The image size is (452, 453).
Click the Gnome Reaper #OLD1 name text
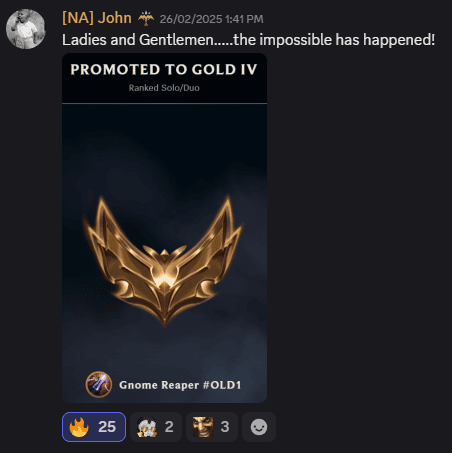[x=180, y=385]
